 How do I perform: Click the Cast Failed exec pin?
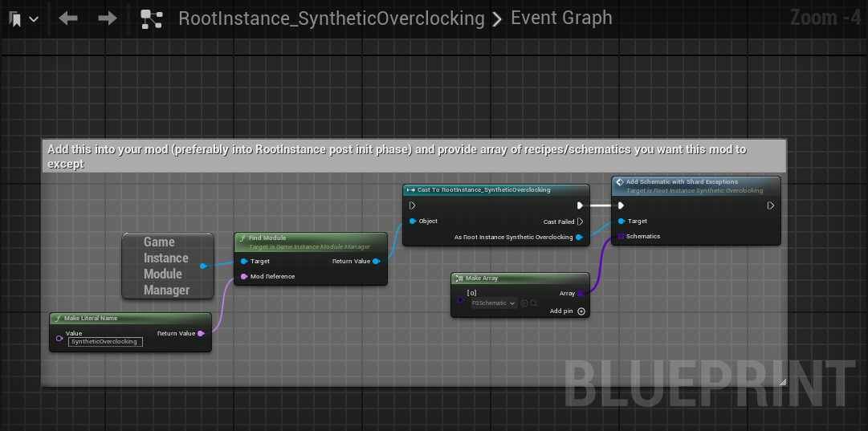tap(581, 222)
